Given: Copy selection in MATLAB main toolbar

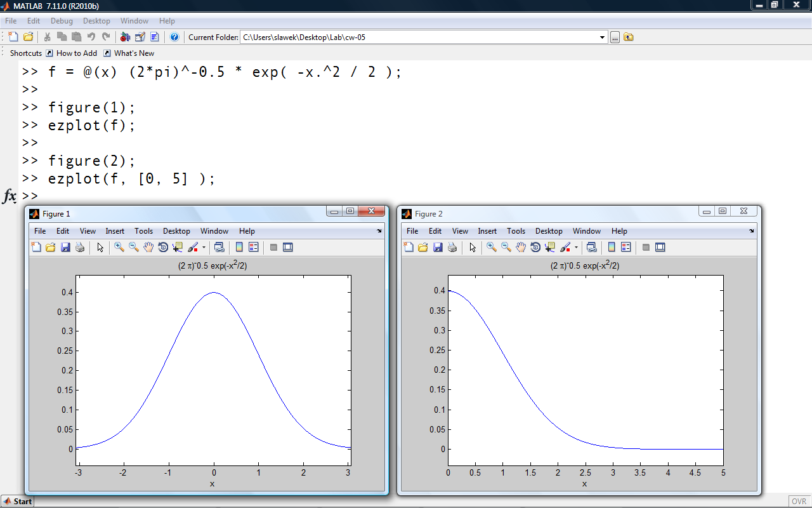Looking at the screenshot, I should coord(62,37).
